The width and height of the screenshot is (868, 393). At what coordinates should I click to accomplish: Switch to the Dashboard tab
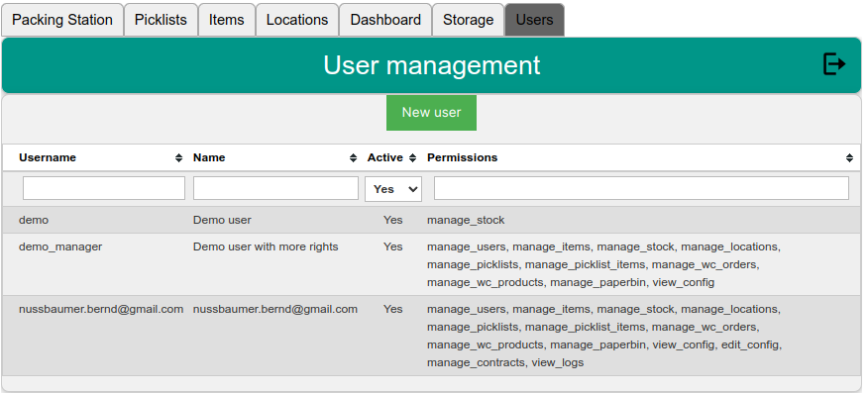(385, 20)
